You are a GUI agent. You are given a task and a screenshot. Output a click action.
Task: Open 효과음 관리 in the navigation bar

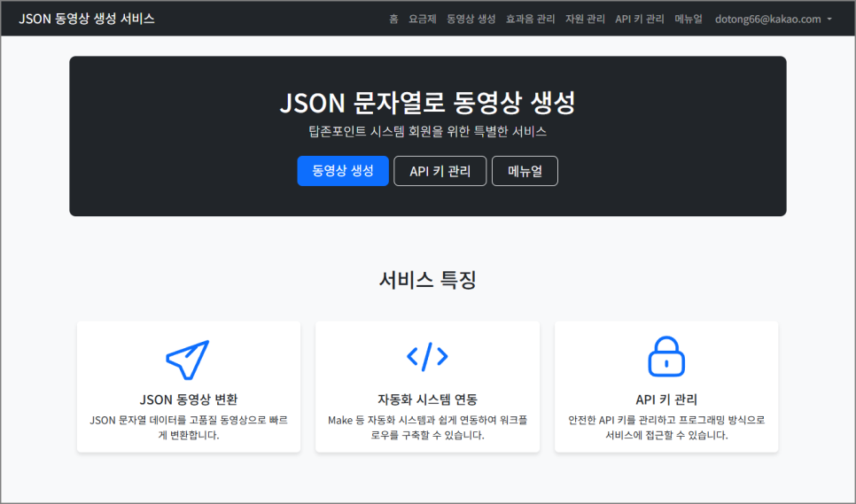[x=530, y=19]
